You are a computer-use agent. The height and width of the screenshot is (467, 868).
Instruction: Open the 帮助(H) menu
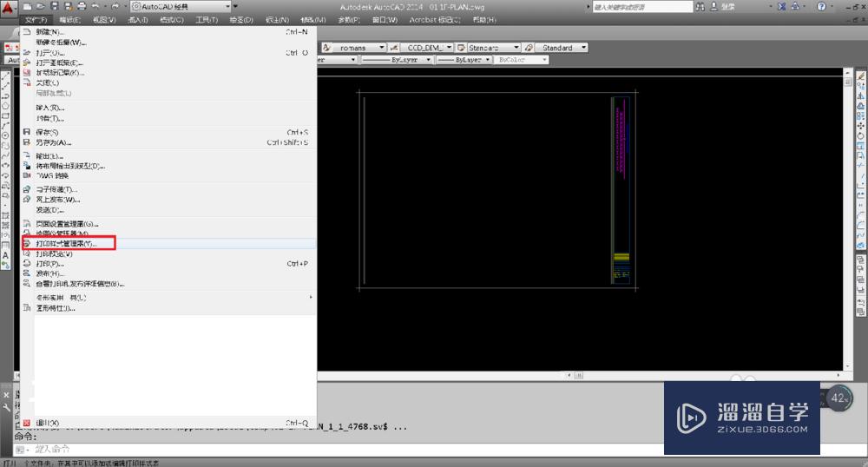484,20
